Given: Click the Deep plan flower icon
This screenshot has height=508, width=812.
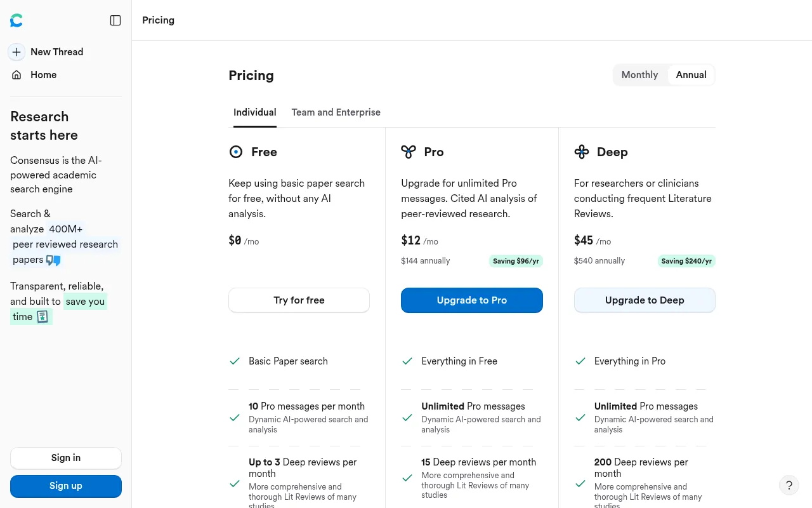Looking at the screenshot, I should (582, 152).
